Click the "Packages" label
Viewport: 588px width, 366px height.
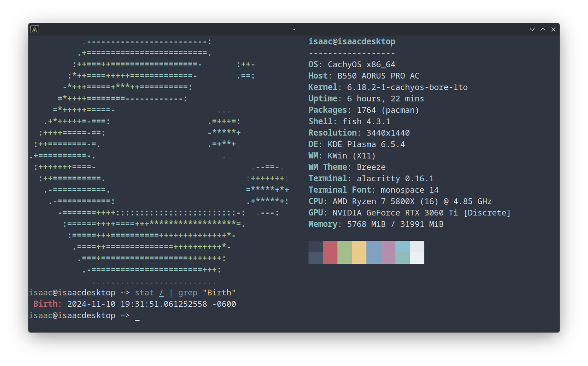click(328, 110)
